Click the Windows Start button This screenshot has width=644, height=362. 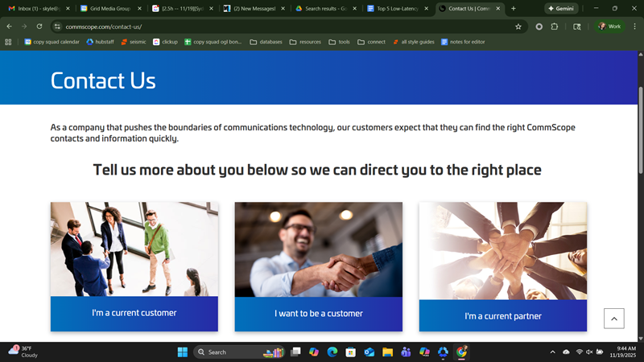182,352
